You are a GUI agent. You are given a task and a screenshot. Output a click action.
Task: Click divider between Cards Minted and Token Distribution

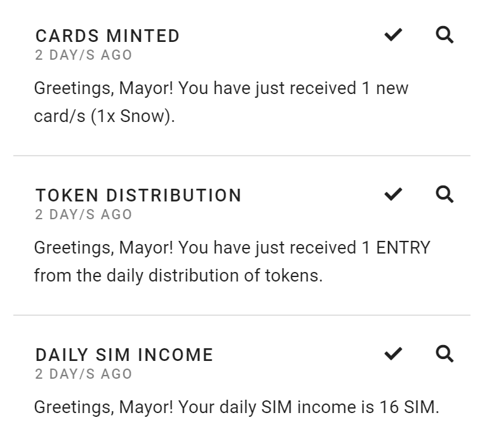click(x=242, y=156)
